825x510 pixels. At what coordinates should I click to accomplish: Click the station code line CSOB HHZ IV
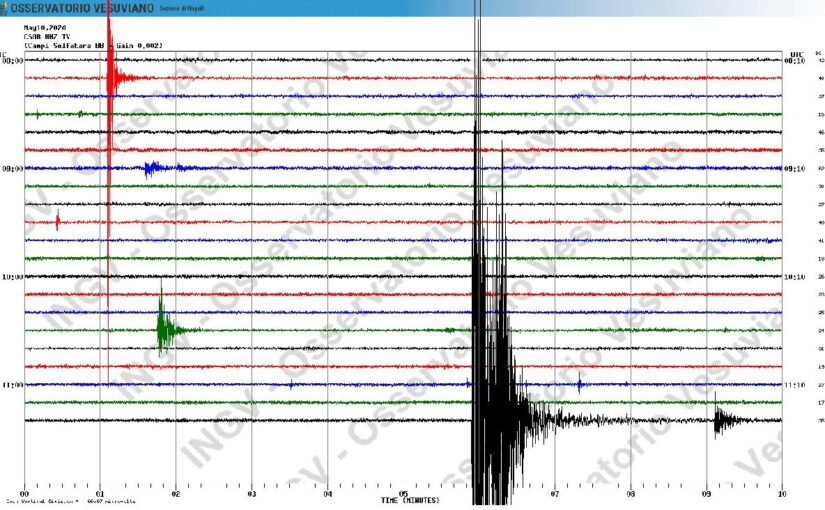click(x=47, y=37)
